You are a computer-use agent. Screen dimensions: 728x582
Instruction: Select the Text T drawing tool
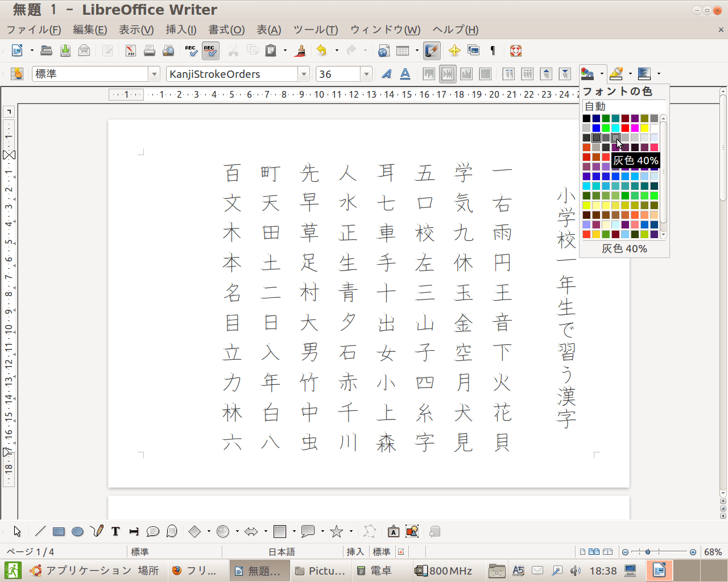tap(115, 531)
